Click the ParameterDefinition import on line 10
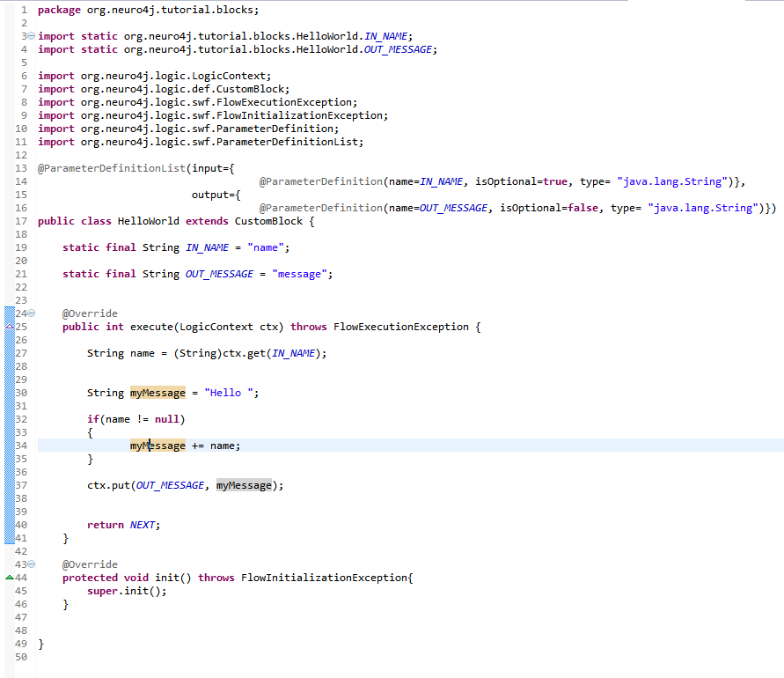Image resolution: width=784 pixels, height=678 pixels. pyautogui.click(x=275, y=129)
